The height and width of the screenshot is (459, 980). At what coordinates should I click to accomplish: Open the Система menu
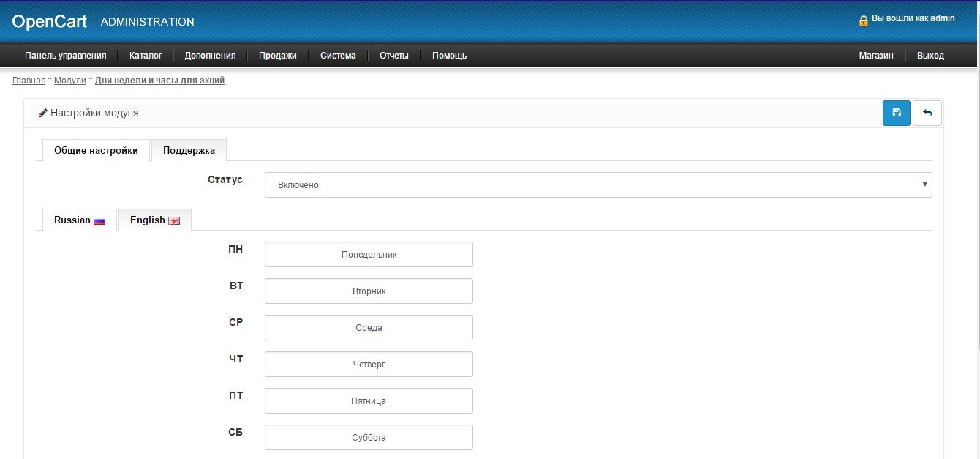(x=338, y=56)
